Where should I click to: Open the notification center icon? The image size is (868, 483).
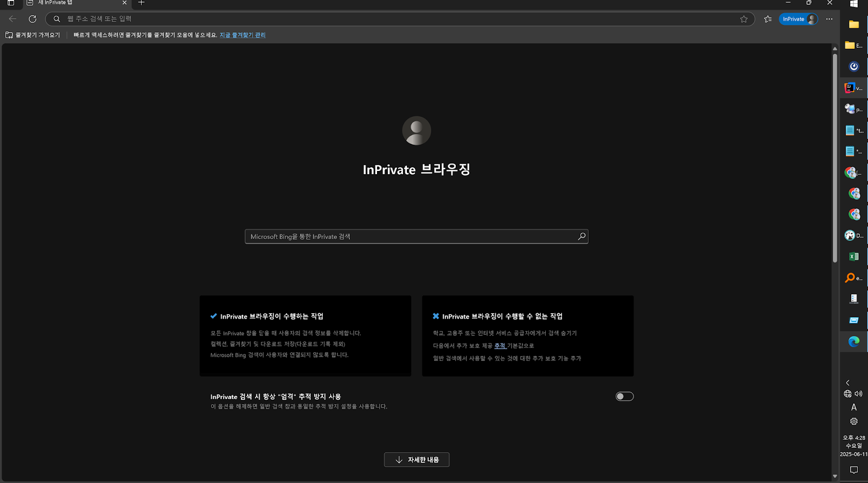click(x=854, y=470)
